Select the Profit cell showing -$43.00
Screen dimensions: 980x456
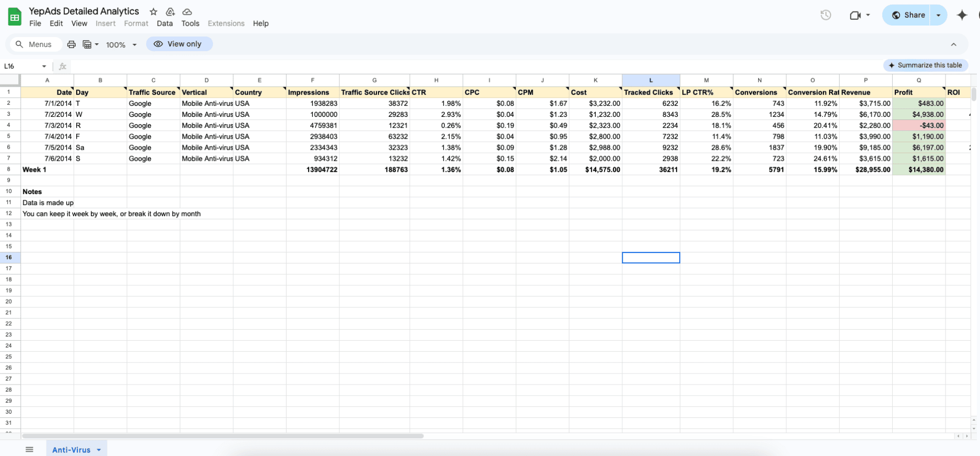[x=919, y=125]
